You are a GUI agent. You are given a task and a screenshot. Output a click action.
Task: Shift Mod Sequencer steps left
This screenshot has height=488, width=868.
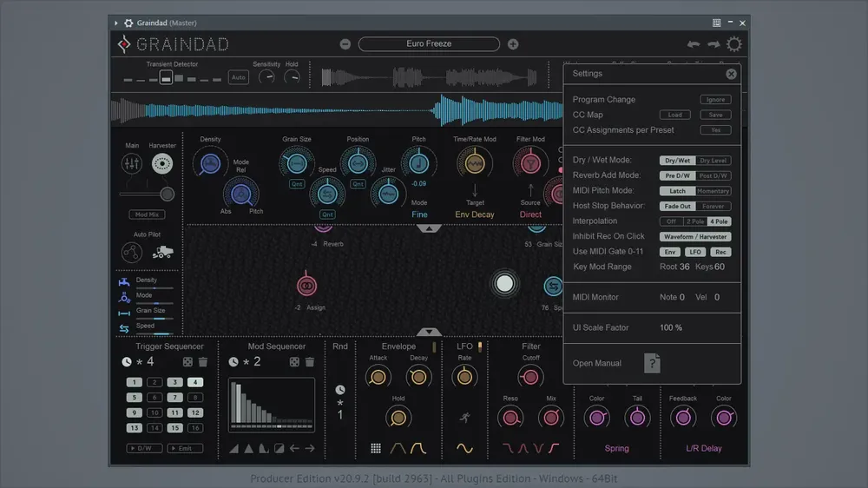click(x=294, y=448)
